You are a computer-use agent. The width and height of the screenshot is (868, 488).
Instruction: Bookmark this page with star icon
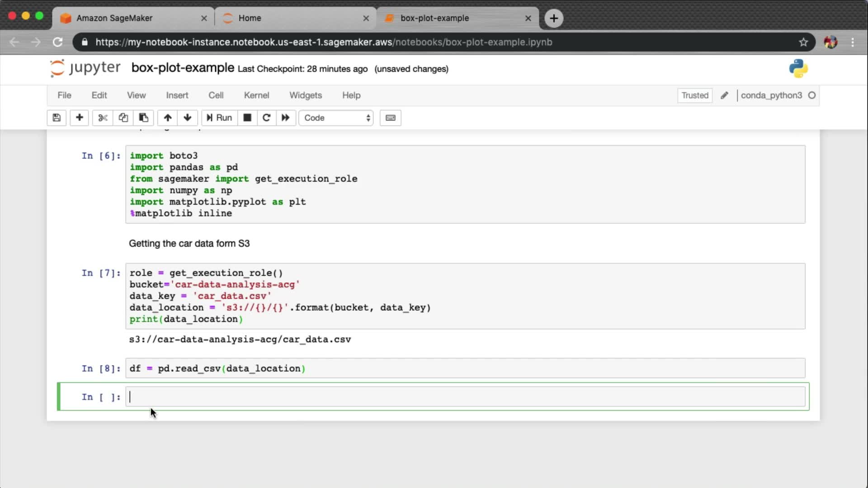click(x=803, y=42)
